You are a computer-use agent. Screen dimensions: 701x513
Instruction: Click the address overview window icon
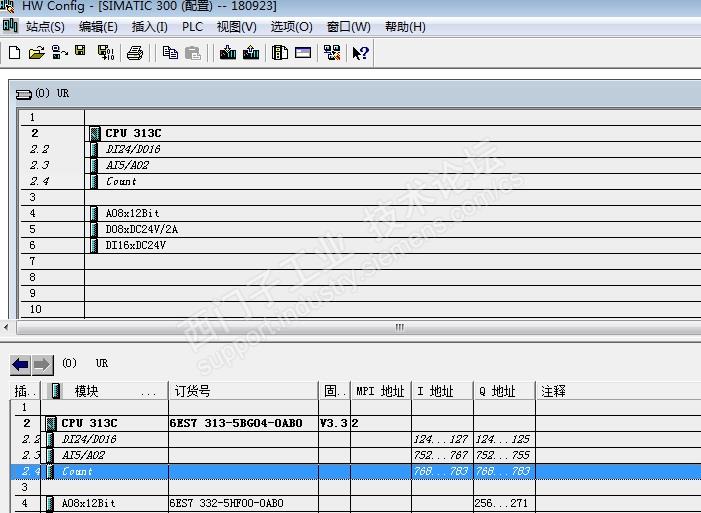point(303,53)
